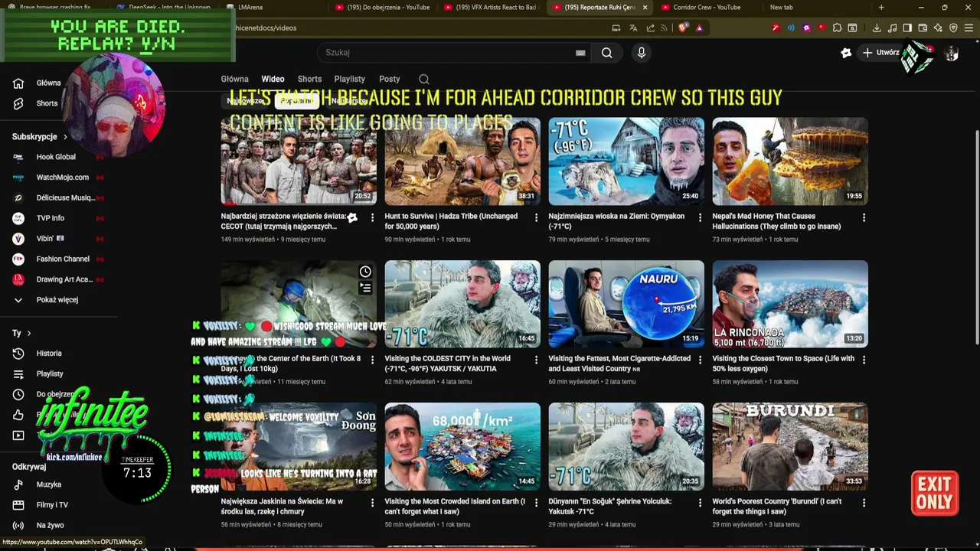The height and width of the screenshot is (551, 980).
Task: Open options menu for La Rinconada video
Action: click(864, 360)
